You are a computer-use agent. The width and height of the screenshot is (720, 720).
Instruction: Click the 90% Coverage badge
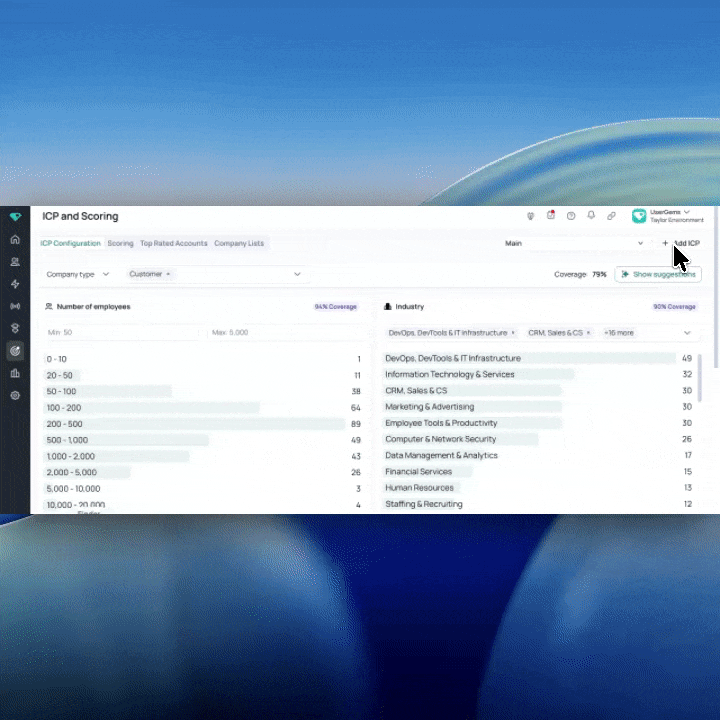[674, 307]
